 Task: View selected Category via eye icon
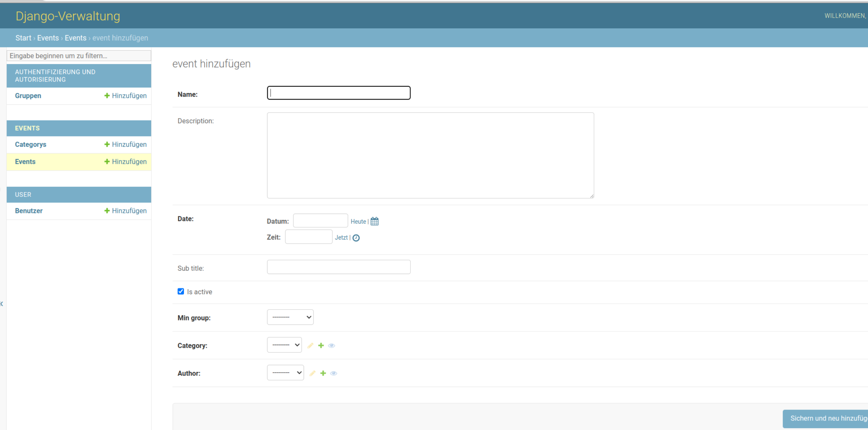[x=331, y=345]
